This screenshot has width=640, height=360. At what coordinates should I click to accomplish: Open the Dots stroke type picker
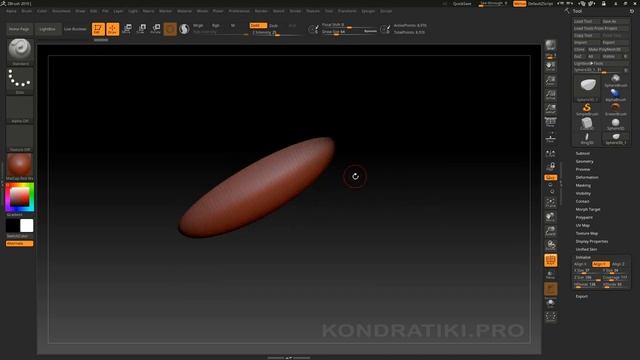(x=20, y=81)
